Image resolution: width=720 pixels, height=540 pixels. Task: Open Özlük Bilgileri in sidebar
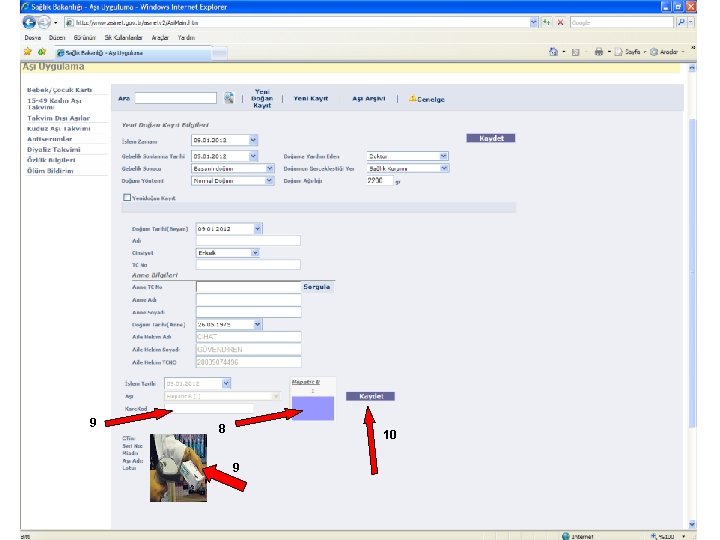(51, 160)
